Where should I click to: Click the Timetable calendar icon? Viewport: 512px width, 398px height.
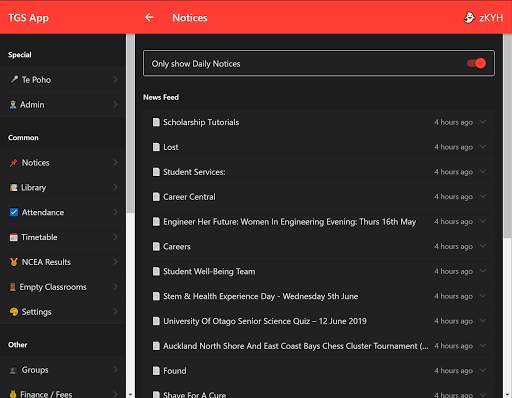14,237
